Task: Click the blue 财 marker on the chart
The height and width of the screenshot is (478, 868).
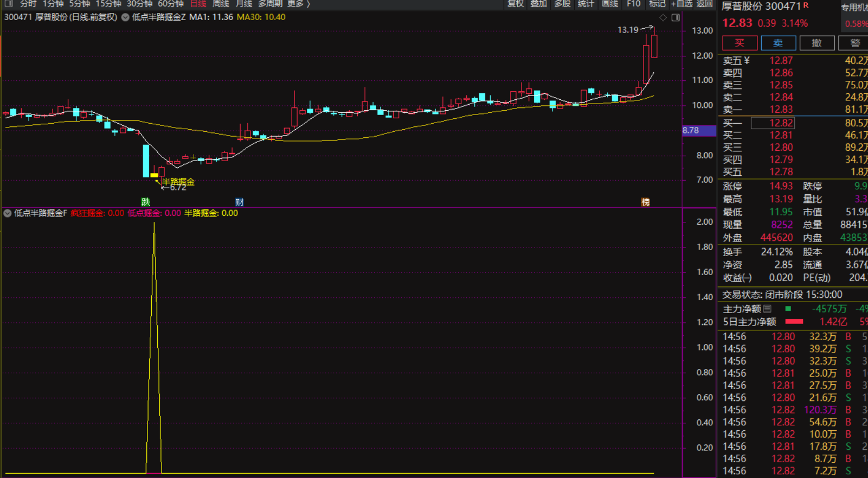Action: pyautogui.click(x=239, y=202)
